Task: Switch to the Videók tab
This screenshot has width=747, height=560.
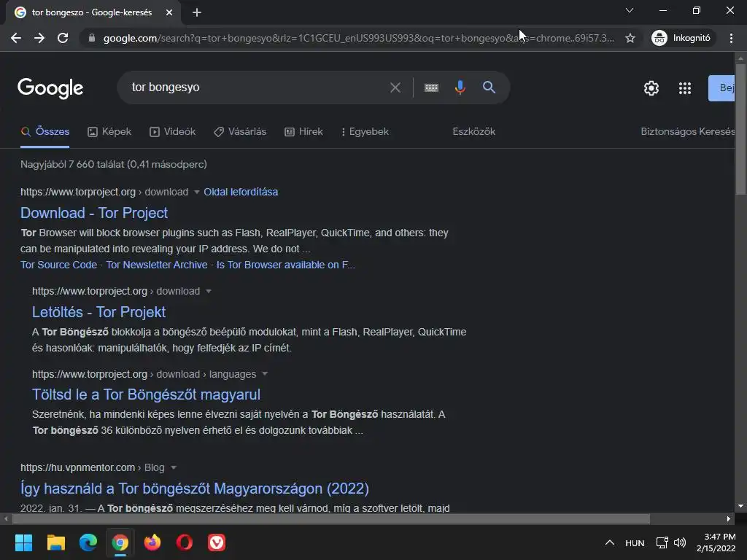Action: [172, 132]
